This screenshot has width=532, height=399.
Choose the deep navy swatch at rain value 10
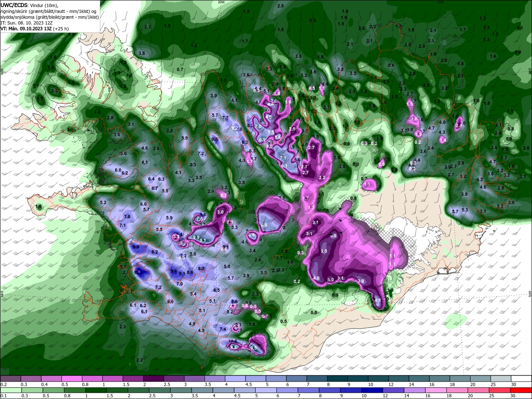[372, 390]
